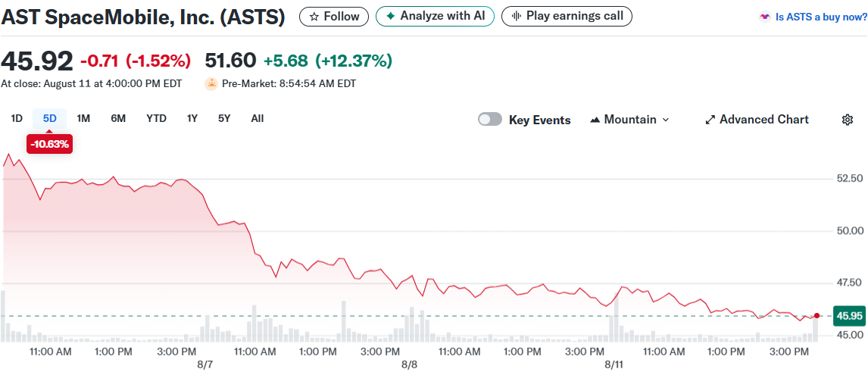This screenshot has height=372, width=868.
Task: Click the sparkle icon in Analyze with AI
Action: [390, 16]
